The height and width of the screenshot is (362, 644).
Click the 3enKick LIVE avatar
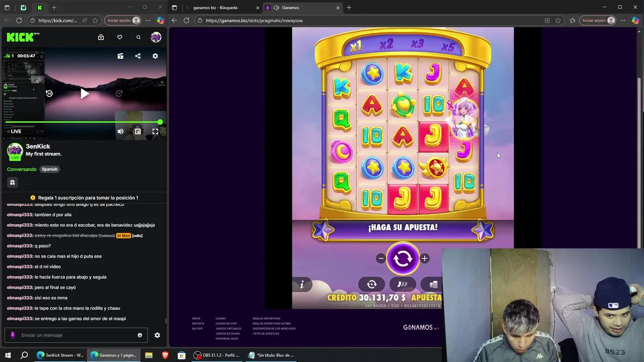[x=15, y=151]
